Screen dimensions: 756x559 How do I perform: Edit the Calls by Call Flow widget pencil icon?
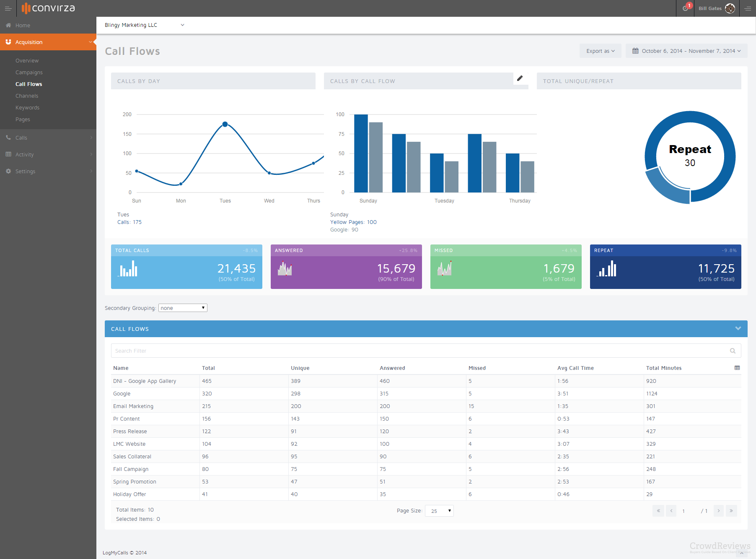[x=520, y=78]
